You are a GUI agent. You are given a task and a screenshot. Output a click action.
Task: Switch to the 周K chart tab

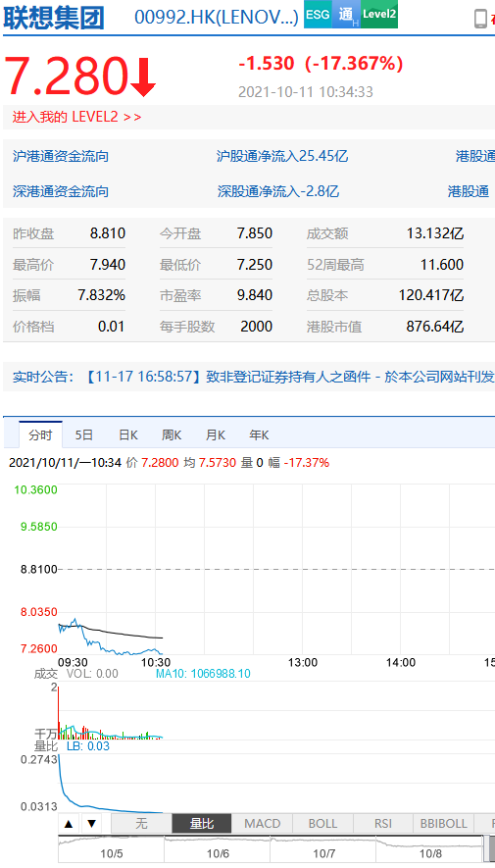(x=172, y=435)
